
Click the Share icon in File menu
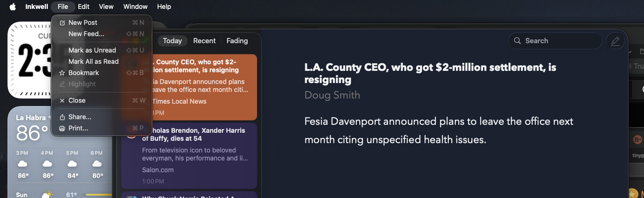(62, 117)
